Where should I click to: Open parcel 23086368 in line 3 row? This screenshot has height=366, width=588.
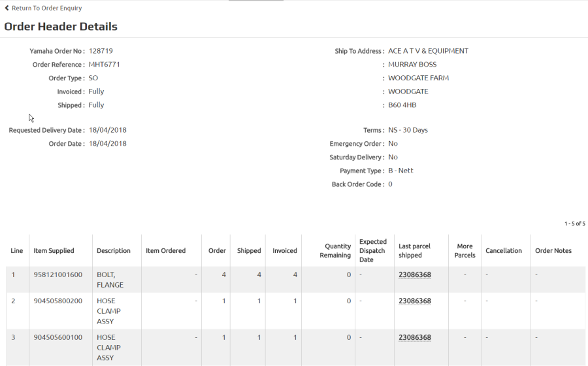click(x=415, y=337)
